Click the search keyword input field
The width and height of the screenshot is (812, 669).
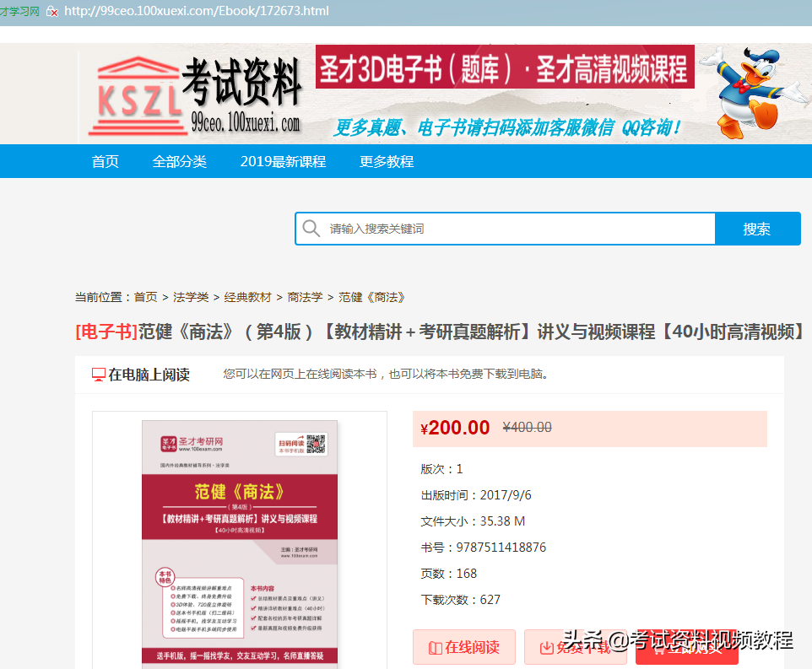[x=506, y=228]
